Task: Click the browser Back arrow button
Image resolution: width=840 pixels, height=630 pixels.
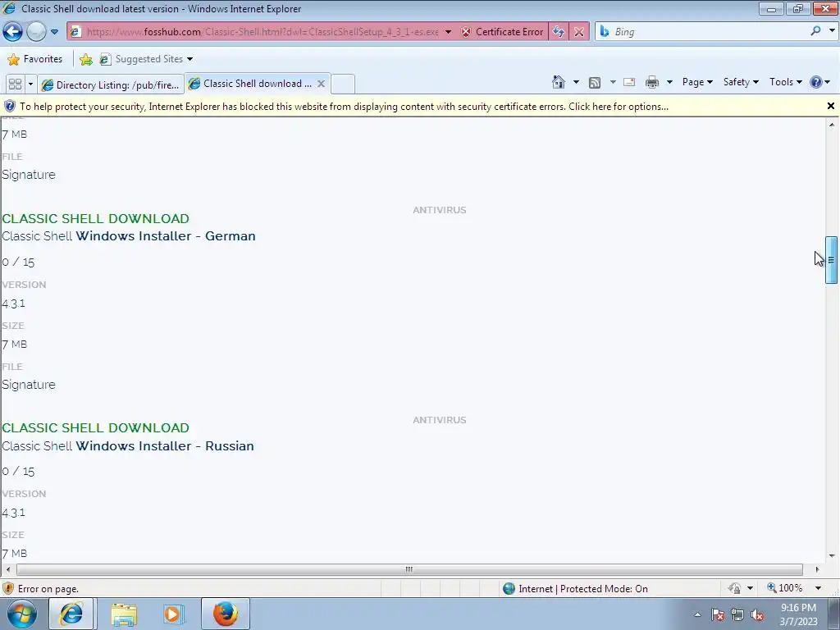Action: pyautogui.click(x=13, y=32)
